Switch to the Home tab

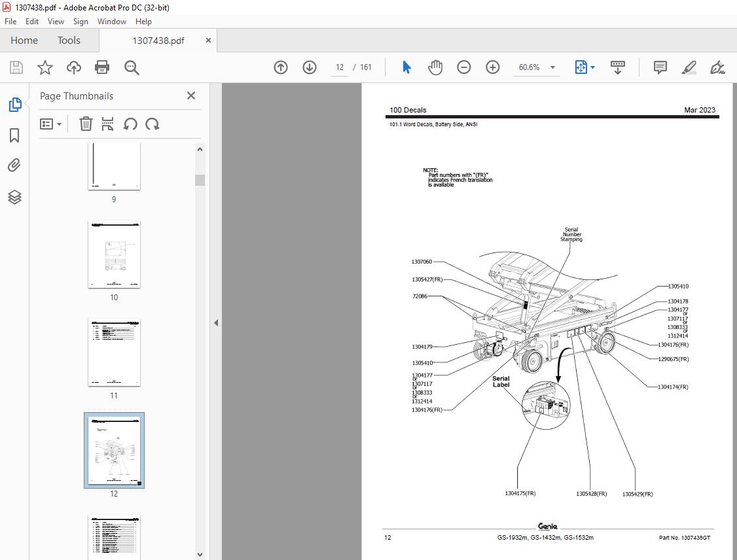24,41
